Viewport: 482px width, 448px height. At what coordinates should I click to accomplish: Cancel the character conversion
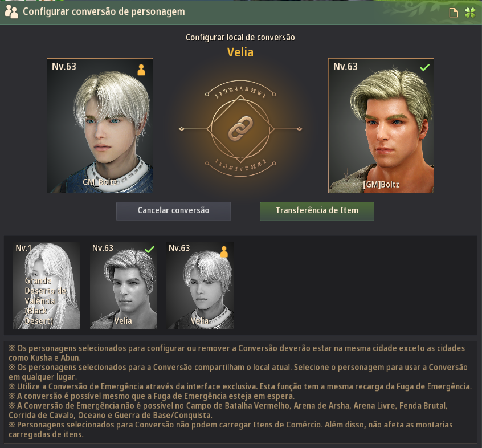tap(173, 211)
